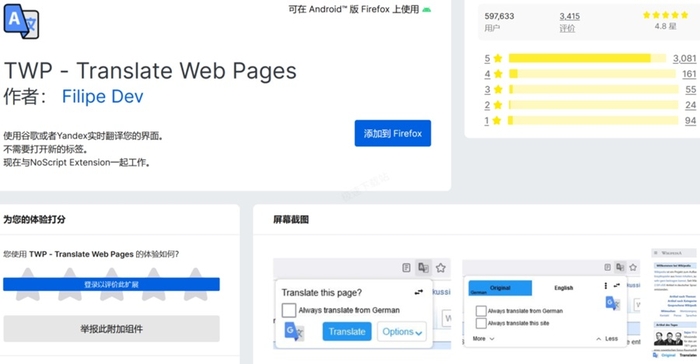
Task: Click the Translate button in first screenshot
Action: (x=347, y=332)
